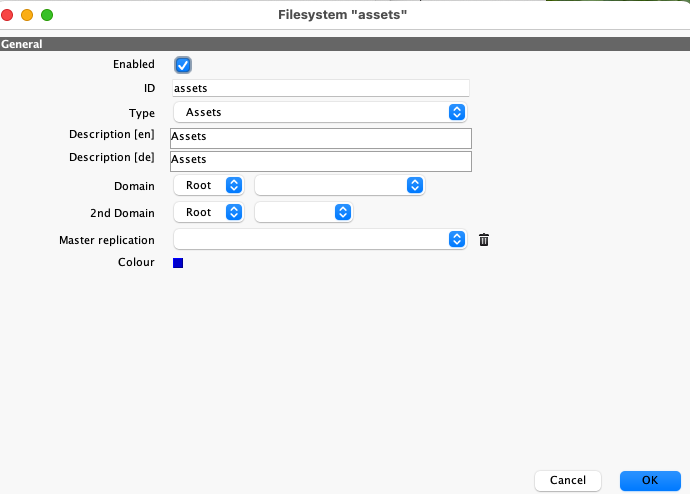Confirm with the OK button
The image size is (690, 494).
coord(649,480)
